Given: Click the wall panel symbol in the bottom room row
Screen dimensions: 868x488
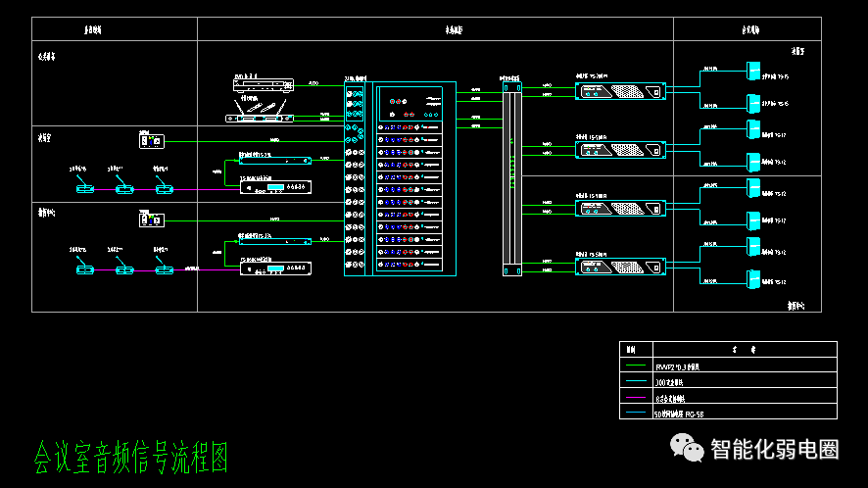Looking at the screenshot, I should [151, 220].
